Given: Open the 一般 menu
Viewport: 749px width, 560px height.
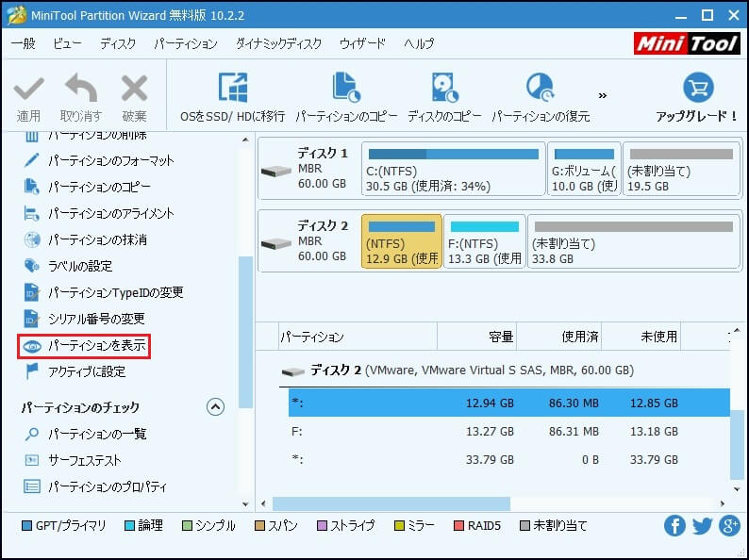Looking at the screenshot, I should coord(24,44).
